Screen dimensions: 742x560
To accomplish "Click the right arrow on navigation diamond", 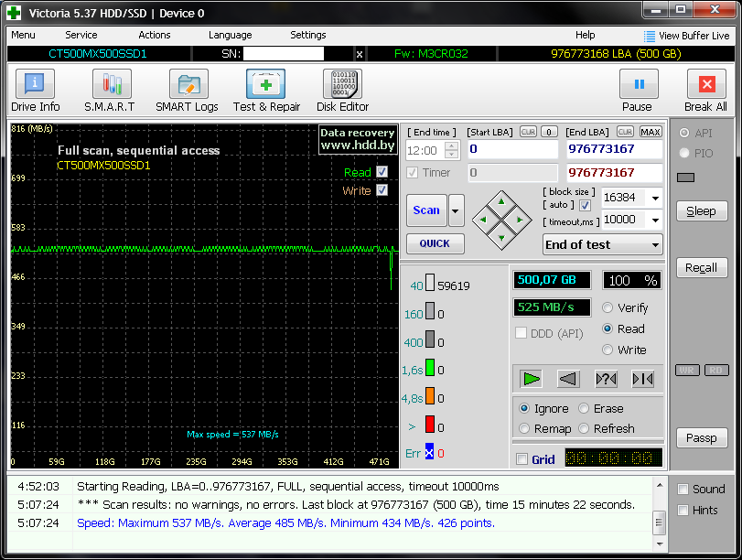I will click(520, 220).
